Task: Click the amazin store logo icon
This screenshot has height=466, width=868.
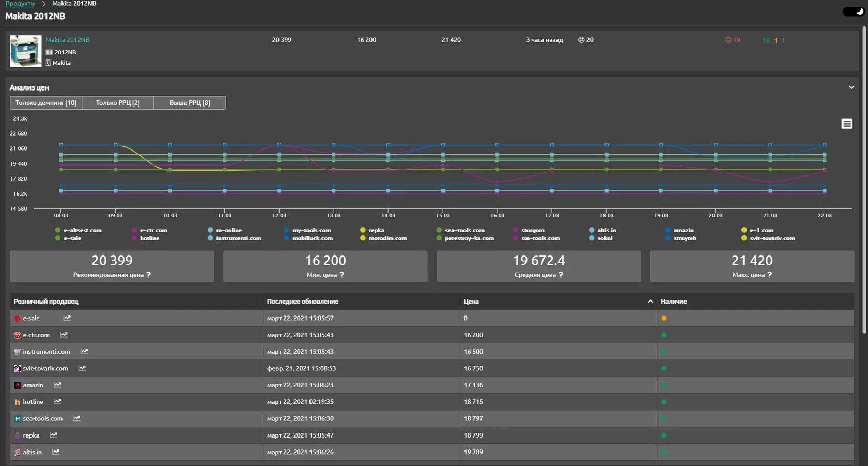Action: [x=18, y=385]
